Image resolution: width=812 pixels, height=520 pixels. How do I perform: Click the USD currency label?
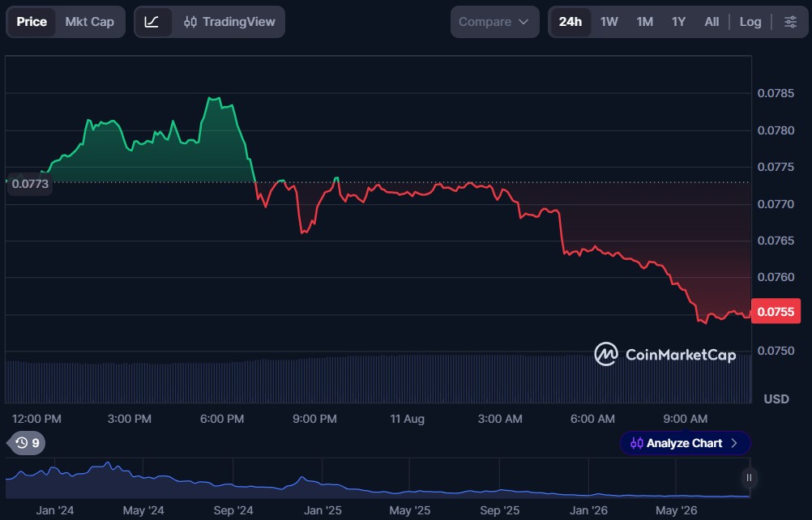[776, 399]
